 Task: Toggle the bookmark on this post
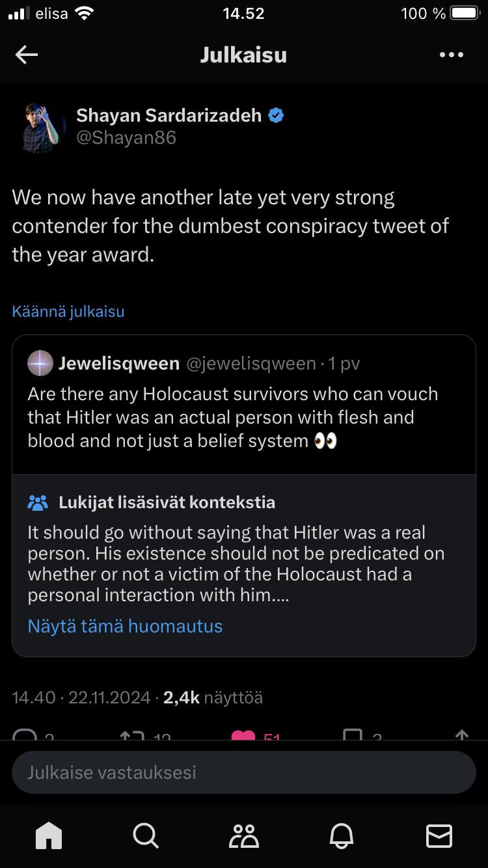[x=353, y=735]
